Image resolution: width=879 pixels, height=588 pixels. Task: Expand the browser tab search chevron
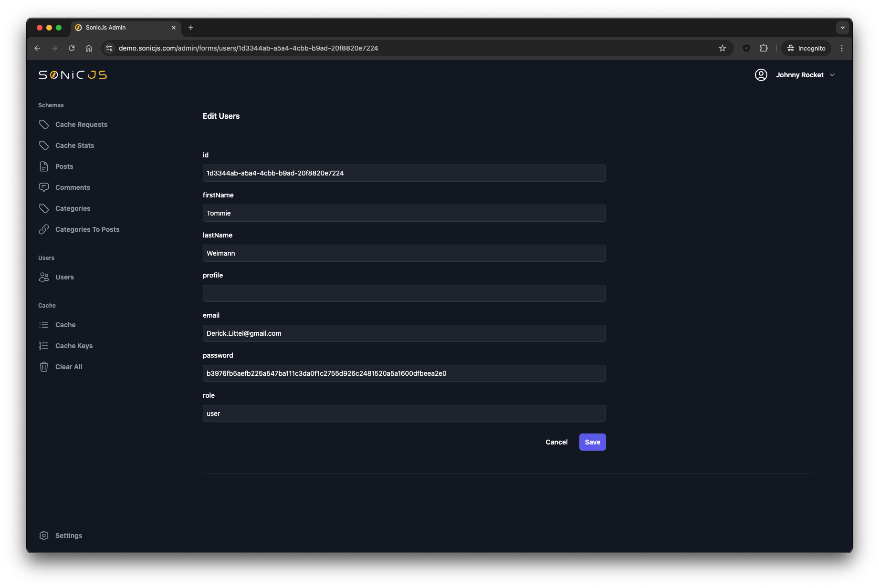point(842,28)
